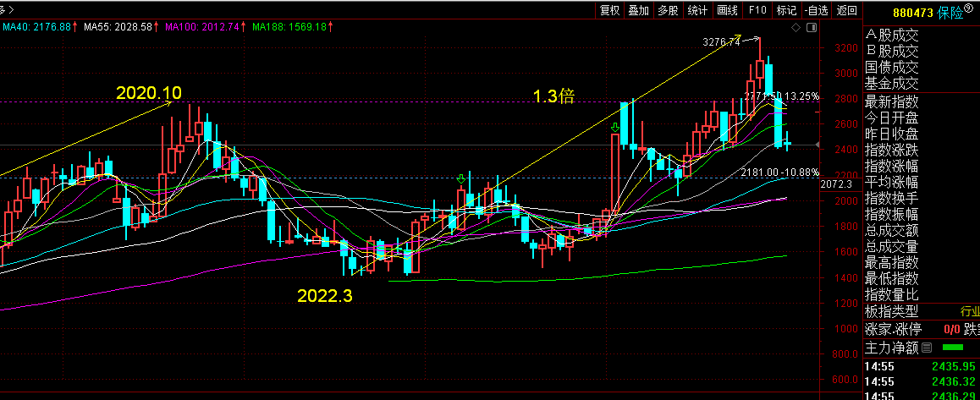
Task: Toggle the side panel icon beside the diamond
Action: point(812,28)
